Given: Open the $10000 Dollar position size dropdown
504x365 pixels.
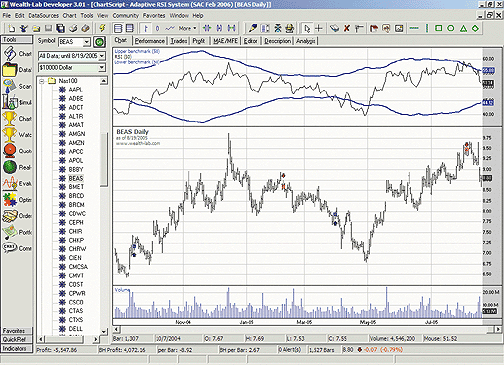Looking at the screenshot, I should (x=102, y=68).
